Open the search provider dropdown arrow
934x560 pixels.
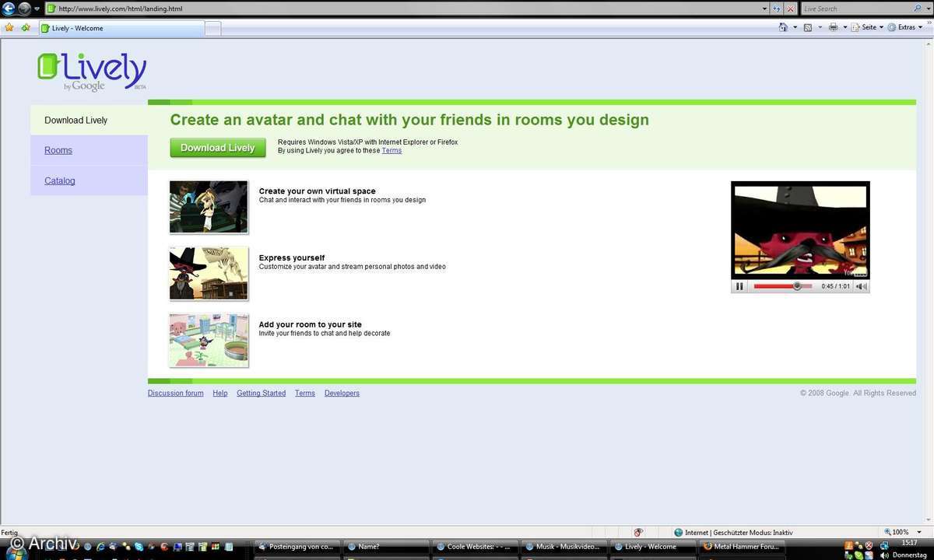(x=928, y=9)
